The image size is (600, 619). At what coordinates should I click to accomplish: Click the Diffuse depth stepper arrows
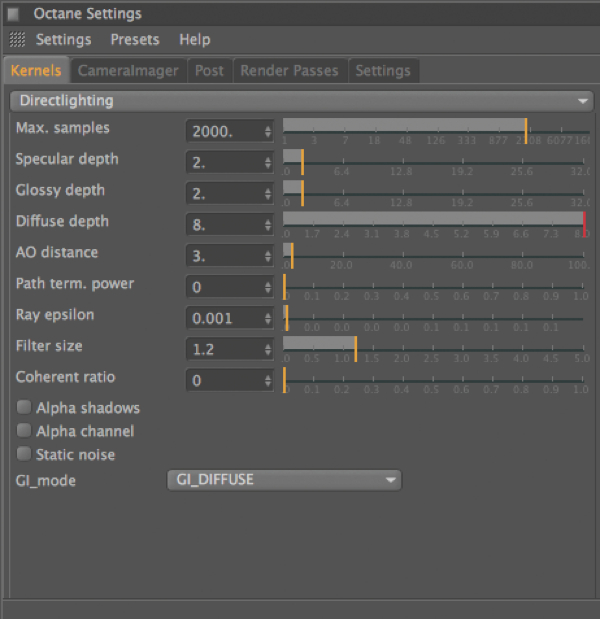268,224
